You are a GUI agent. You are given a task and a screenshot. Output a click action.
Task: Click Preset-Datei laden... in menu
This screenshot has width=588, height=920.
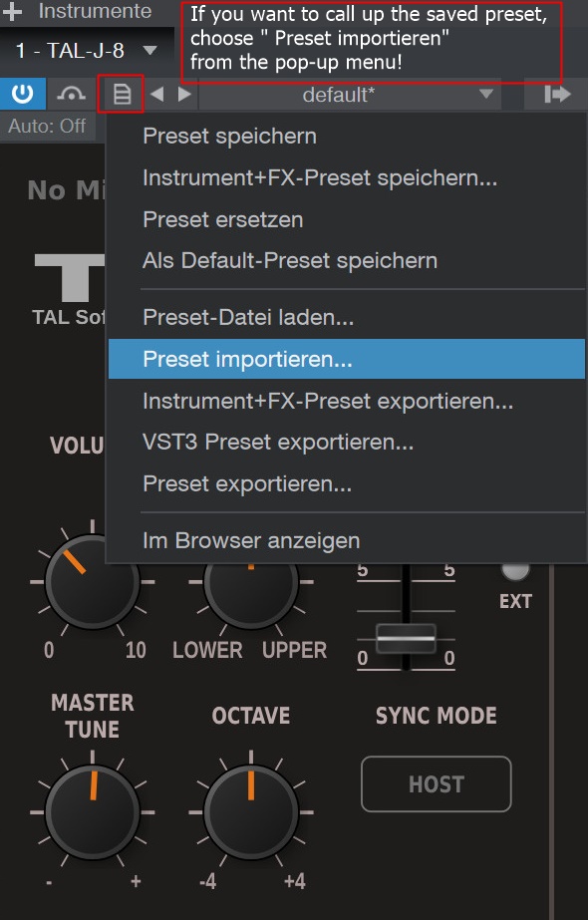point(248,317)
